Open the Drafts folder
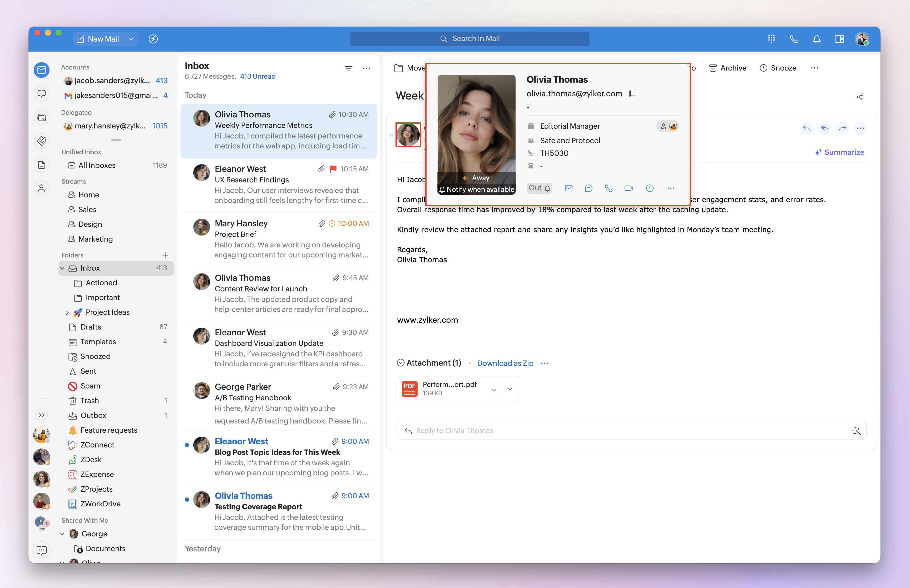The width and height of the screenshot is (910, 588). (91, 327)
